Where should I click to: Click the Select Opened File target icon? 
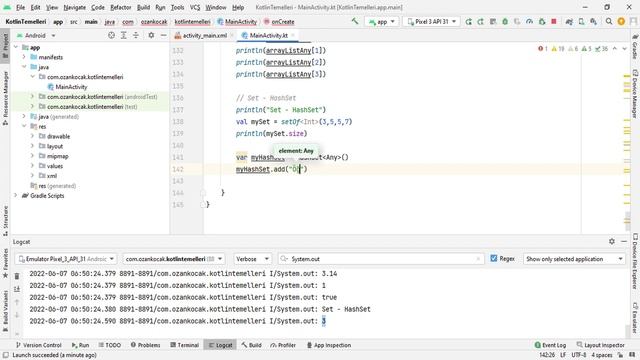coord(111,36)
